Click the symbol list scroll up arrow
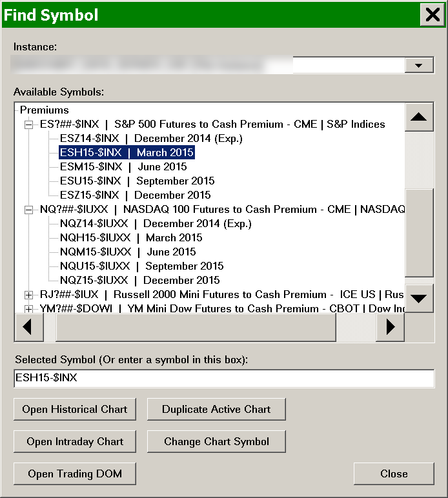 (x=419, y=117)
